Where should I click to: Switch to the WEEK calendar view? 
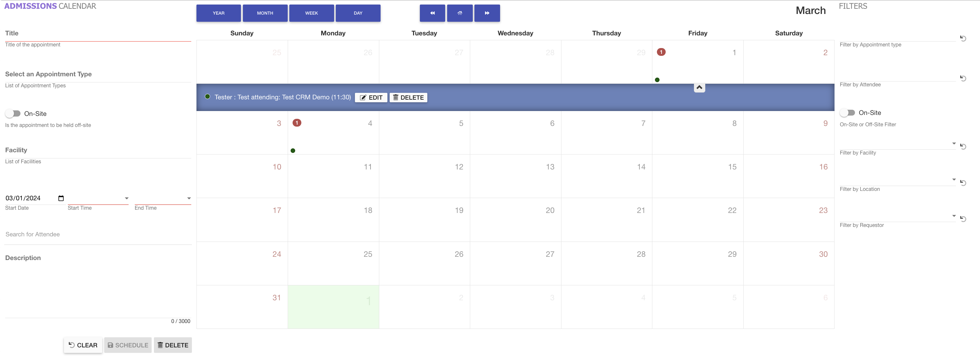pos(311,13)
